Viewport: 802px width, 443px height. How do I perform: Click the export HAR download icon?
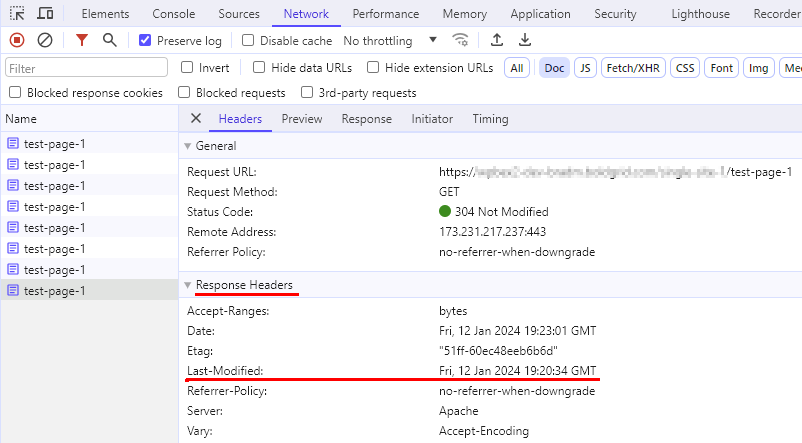pyautogui.click(x=525, y=40)
